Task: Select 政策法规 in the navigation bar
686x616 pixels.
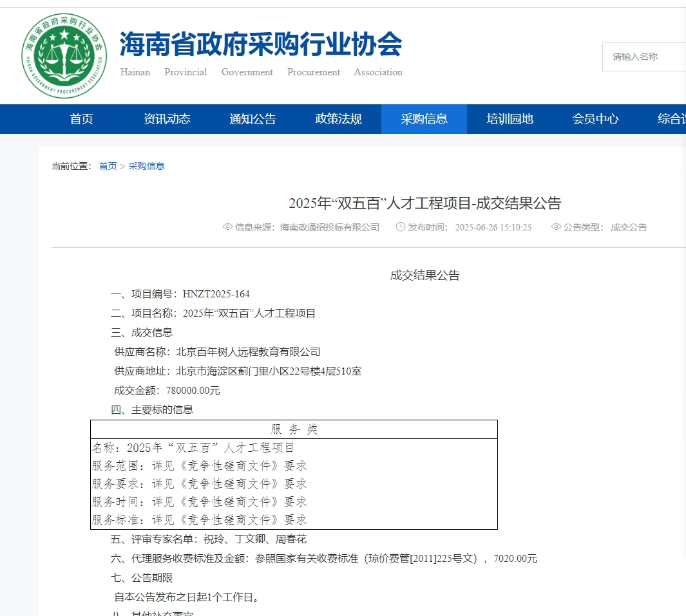Action: click(x=338, y=119)
